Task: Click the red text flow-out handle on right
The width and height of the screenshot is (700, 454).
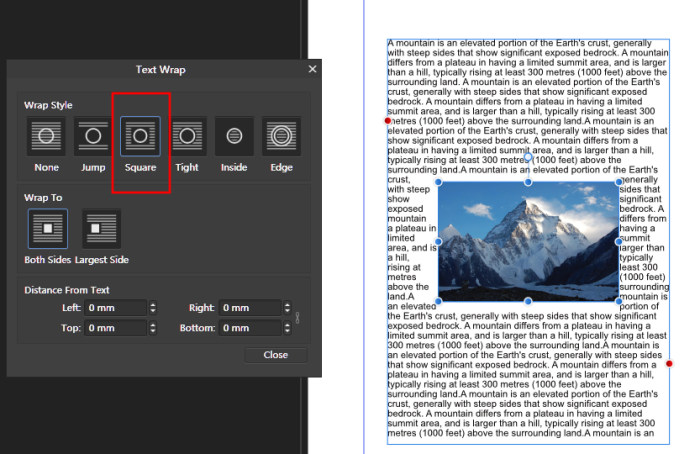Action: [669, 364]
